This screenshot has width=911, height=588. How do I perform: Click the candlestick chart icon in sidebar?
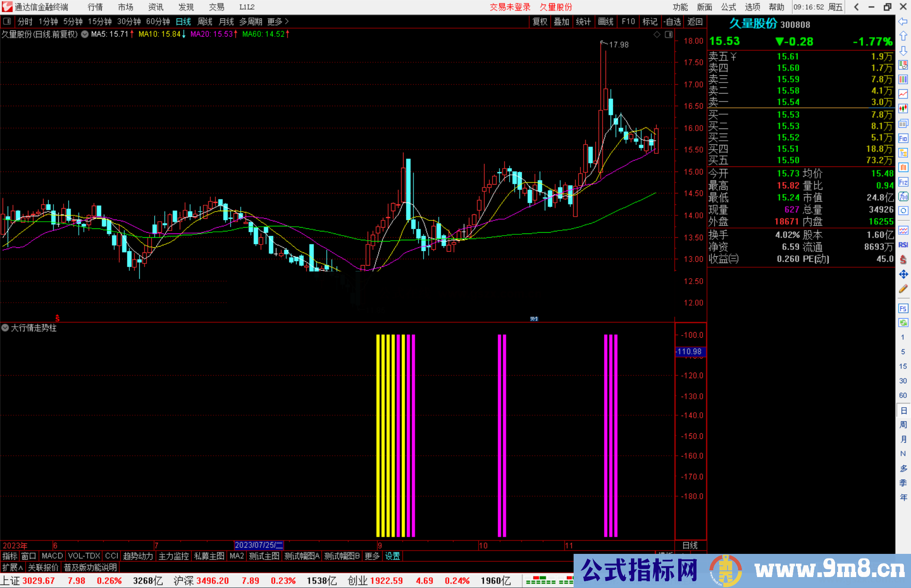[903, 109]
